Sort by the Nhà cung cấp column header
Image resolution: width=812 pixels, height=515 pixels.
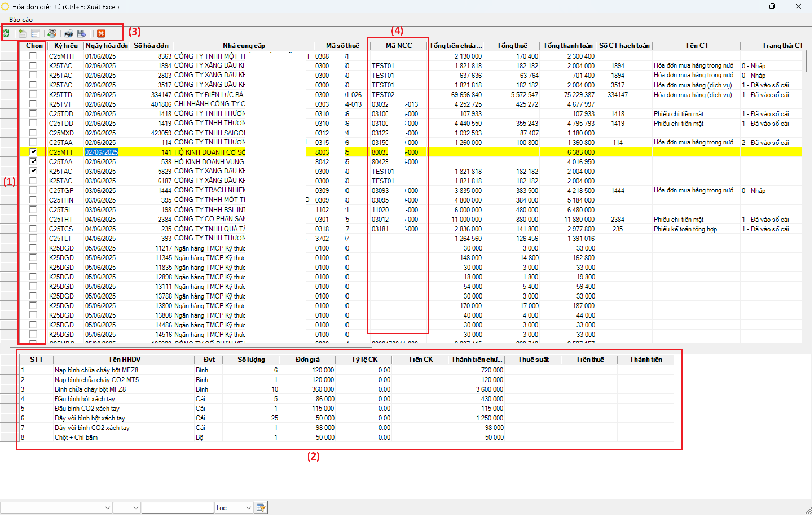[243, 45]
